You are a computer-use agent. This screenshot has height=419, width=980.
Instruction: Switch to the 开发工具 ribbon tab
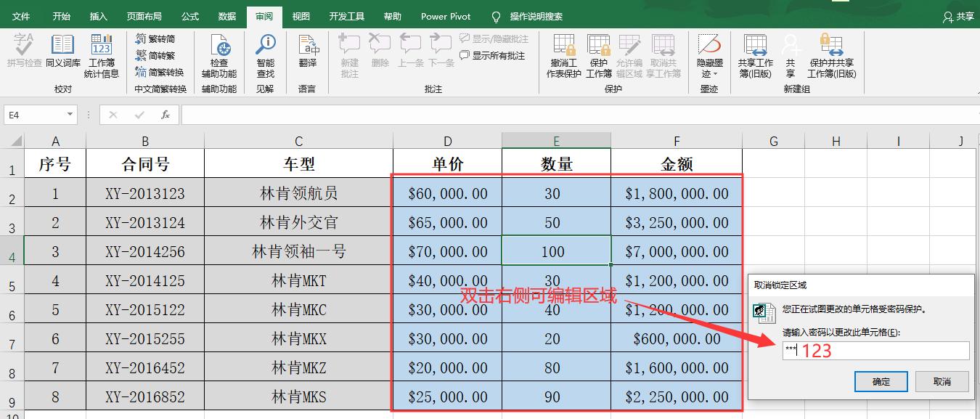[347, 16]
